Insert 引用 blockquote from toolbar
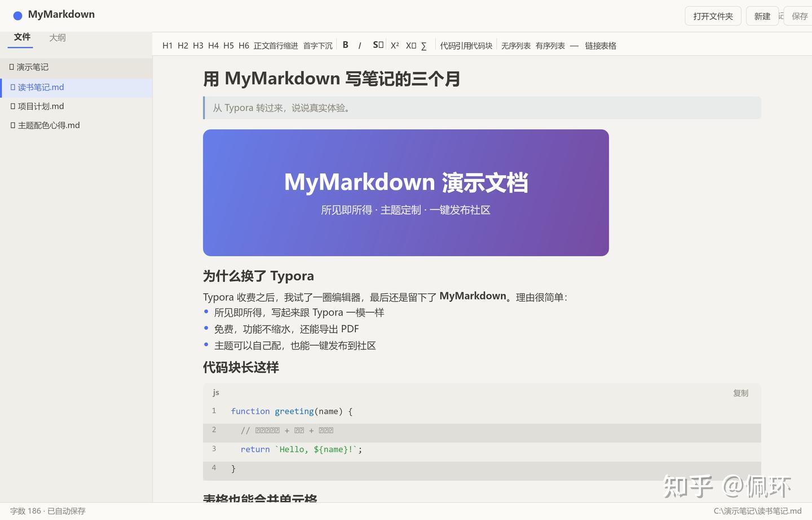The height and width of the screenshot is (520, 812). [462, 46]
